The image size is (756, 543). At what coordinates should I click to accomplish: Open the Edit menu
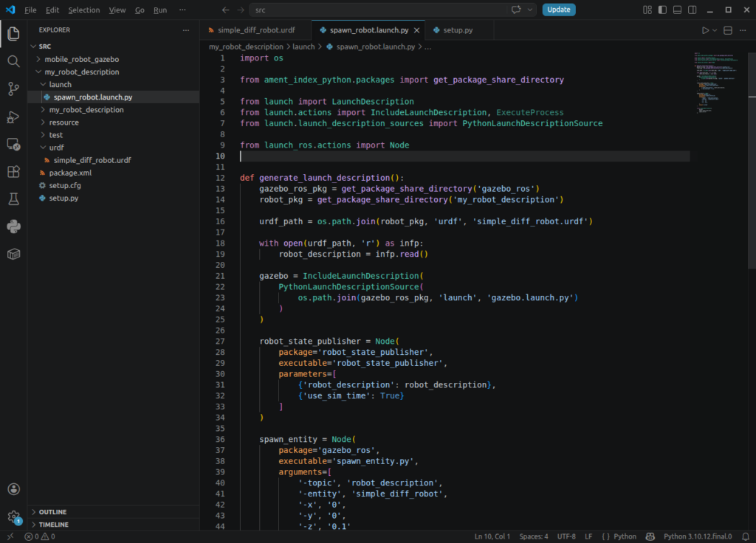[52, 10]
